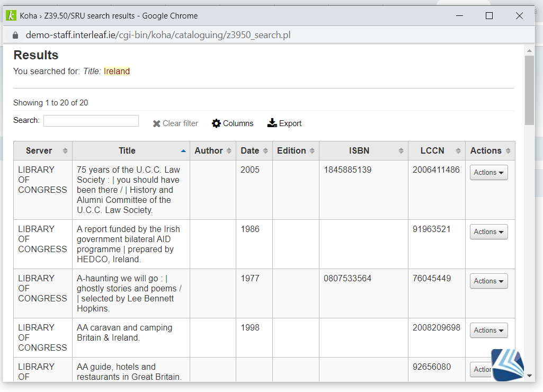Select title AA guide, hotels and restaurants
Viewport: 543px width, 392px height.
[x=129, y=371]
